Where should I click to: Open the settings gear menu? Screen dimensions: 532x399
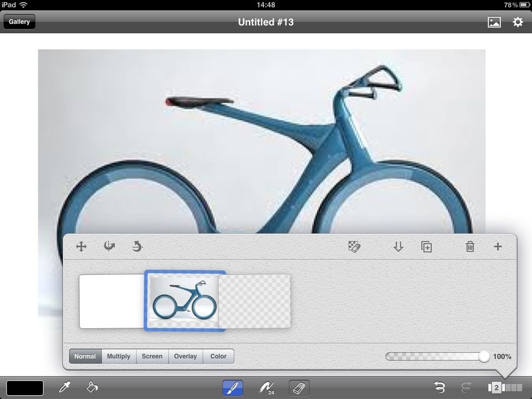pos(517,22)
